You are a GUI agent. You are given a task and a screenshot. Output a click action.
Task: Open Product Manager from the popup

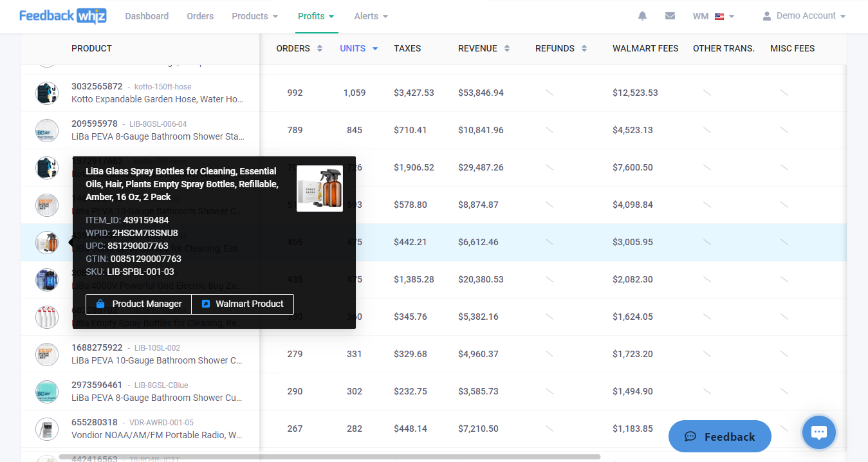point(138,304)
